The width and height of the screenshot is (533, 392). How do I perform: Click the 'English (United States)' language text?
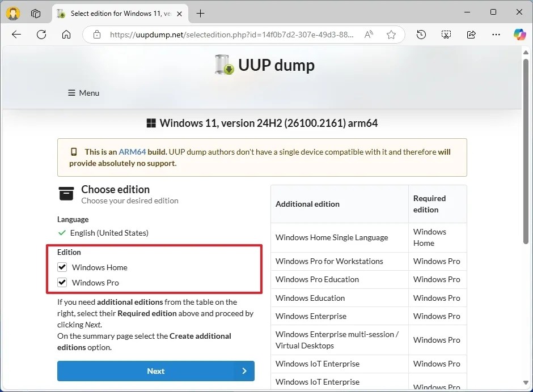[109, 233]
